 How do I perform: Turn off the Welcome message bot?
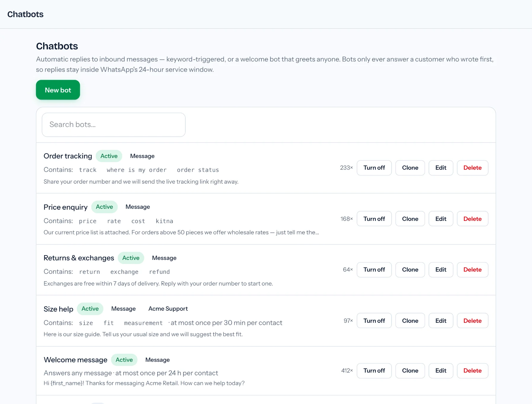[x=374, y=371]
